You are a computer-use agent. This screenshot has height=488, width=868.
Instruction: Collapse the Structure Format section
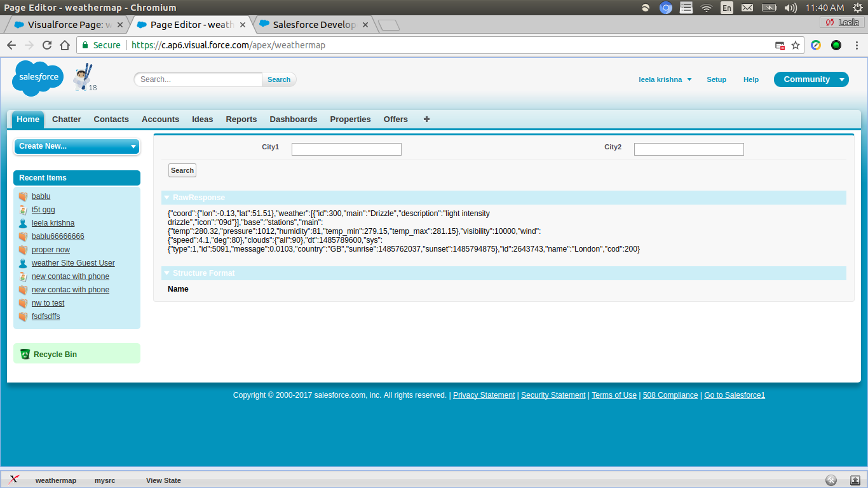pyautogui.click(x=166, y=273)
